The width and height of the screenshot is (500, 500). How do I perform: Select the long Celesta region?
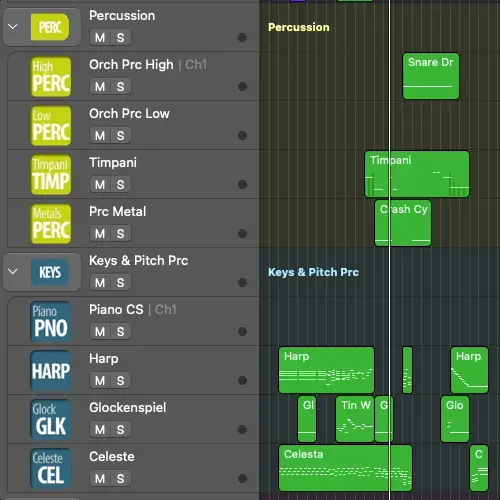pos(345,468)
